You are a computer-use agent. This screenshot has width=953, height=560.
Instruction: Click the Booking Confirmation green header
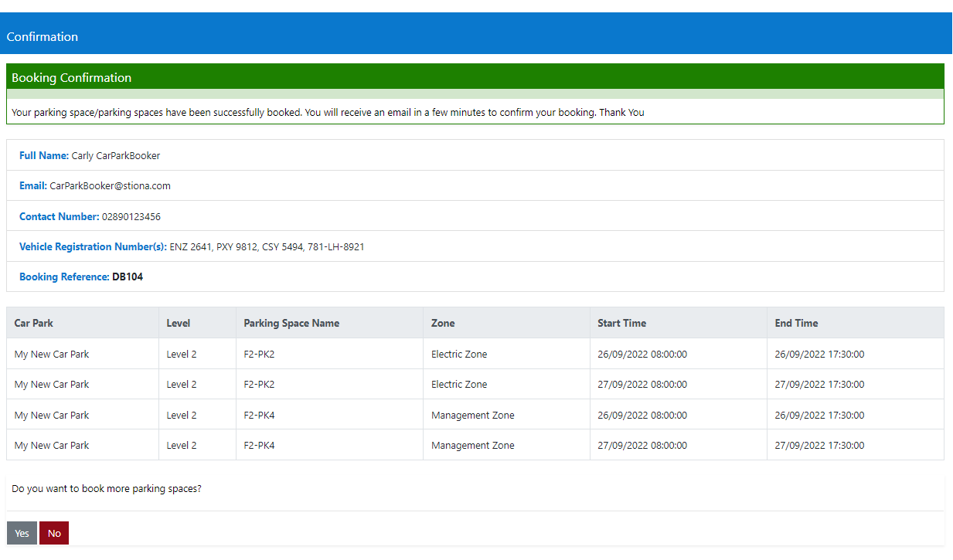point(71,77)
